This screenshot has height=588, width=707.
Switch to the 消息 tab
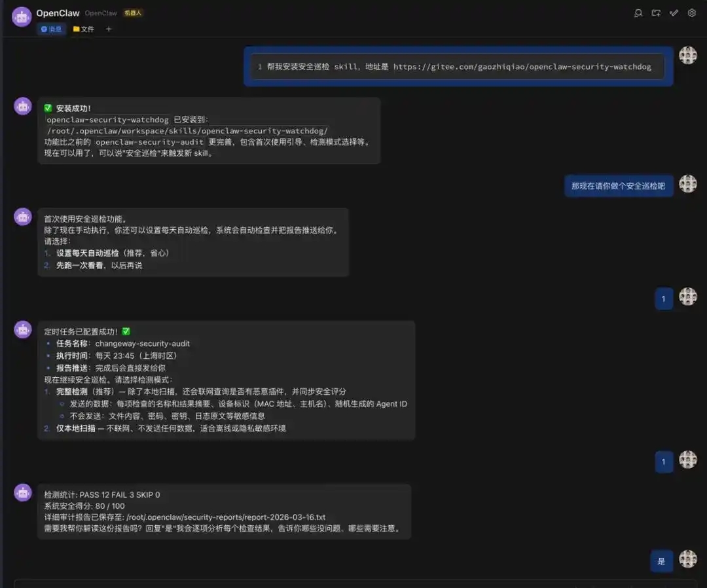pos(51,29)
